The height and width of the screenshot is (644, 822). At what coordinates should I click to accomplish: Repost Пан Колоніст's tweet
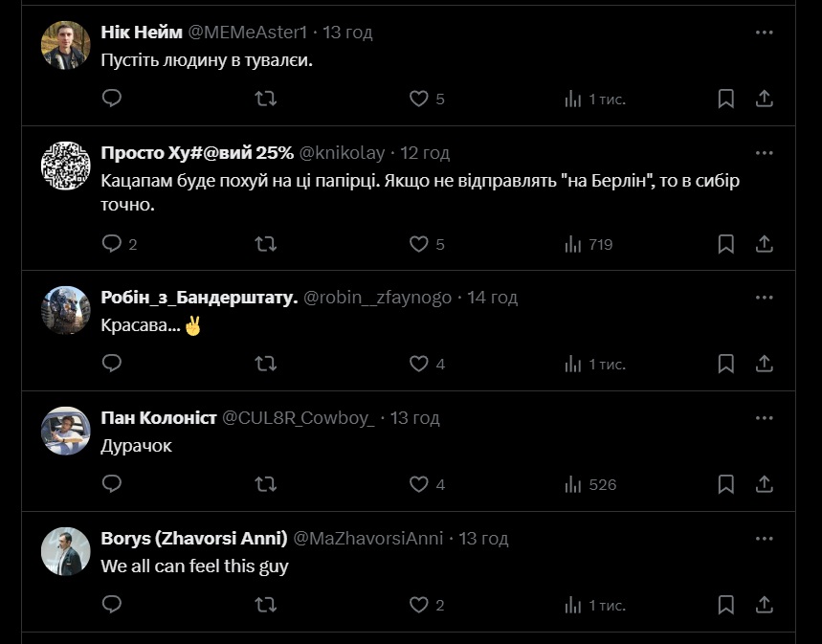pyautogui.click(x=266, y=484)
